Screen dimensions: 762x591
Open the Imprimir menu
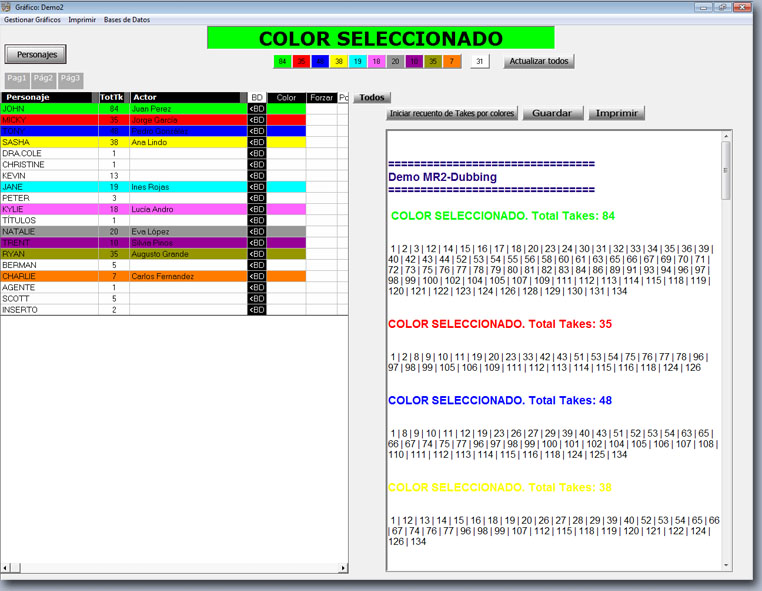pyautogui.click(x=82, y=20)
